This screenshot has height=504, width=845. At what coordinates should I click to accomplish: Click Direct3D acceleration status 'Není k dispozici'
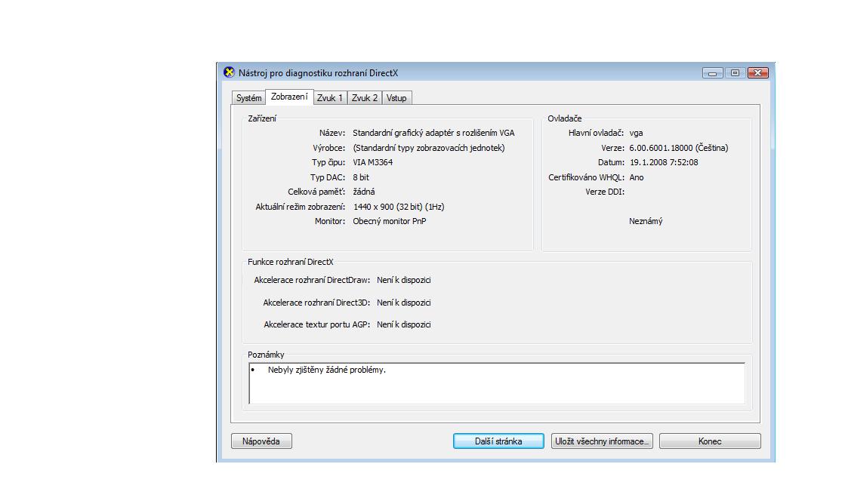[404, 303]
